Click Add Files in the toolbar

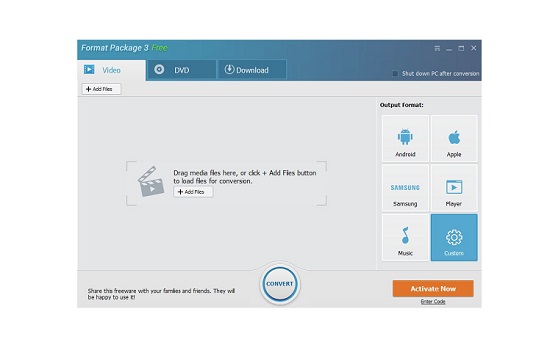pyautogui.click(x=101, y=89)
